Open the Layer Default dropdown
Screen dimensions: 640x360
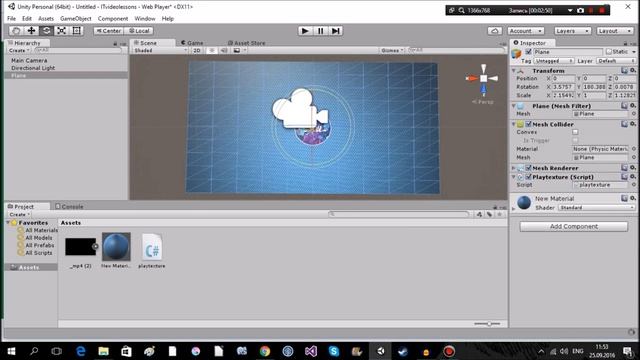pos(616,61)
